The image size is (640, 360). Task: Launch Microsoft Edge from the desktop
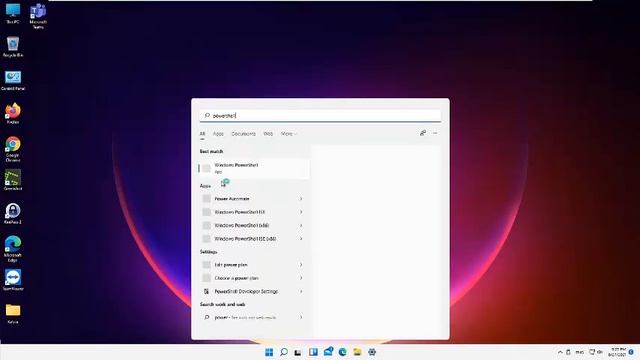pyautogui.click(x=13, y=249)
